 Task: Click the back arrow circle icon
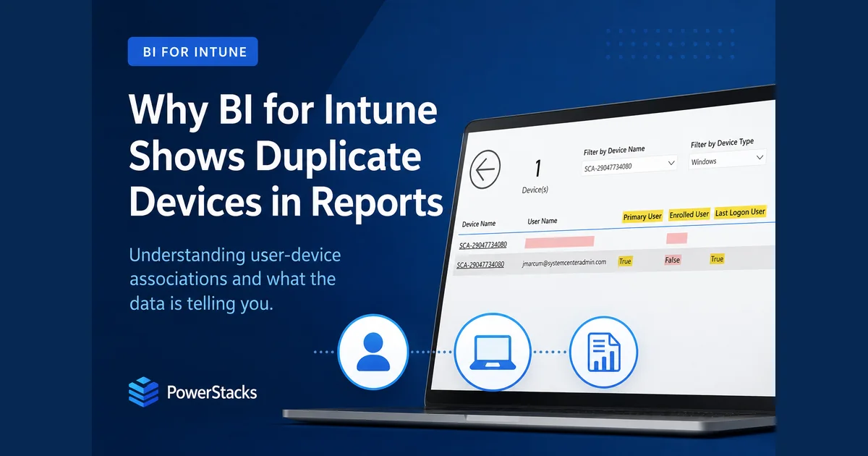485,171
